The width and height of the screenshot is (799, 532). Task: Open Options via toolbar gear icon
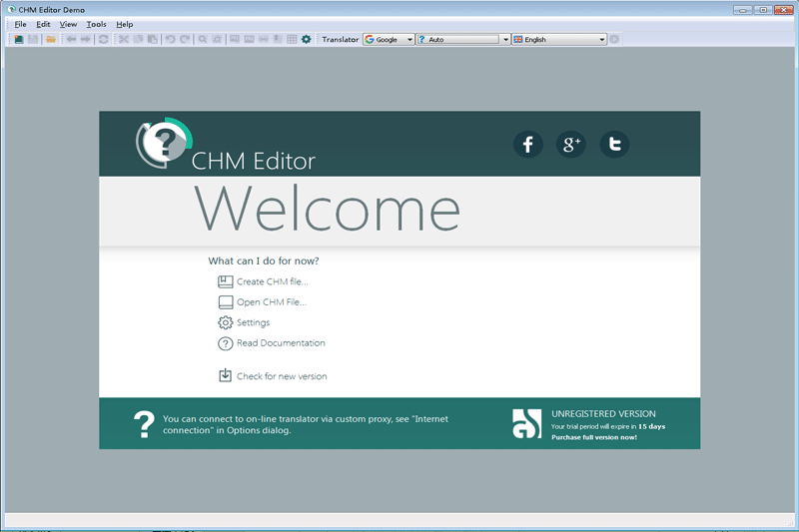(x=307, y=39)
